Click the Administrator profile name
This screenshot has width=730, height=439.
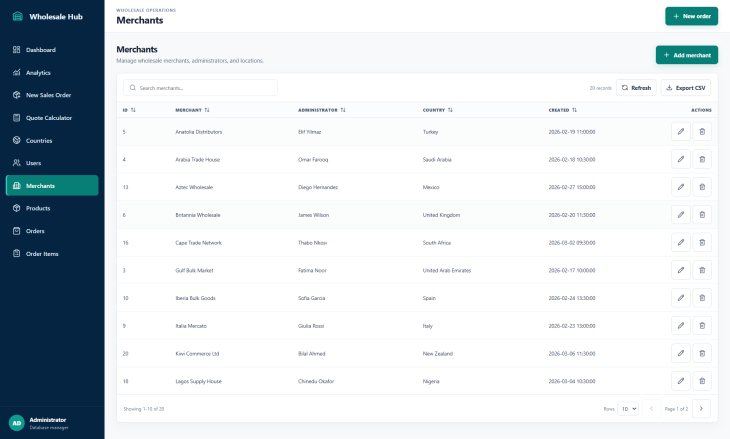tap(47, 420)
